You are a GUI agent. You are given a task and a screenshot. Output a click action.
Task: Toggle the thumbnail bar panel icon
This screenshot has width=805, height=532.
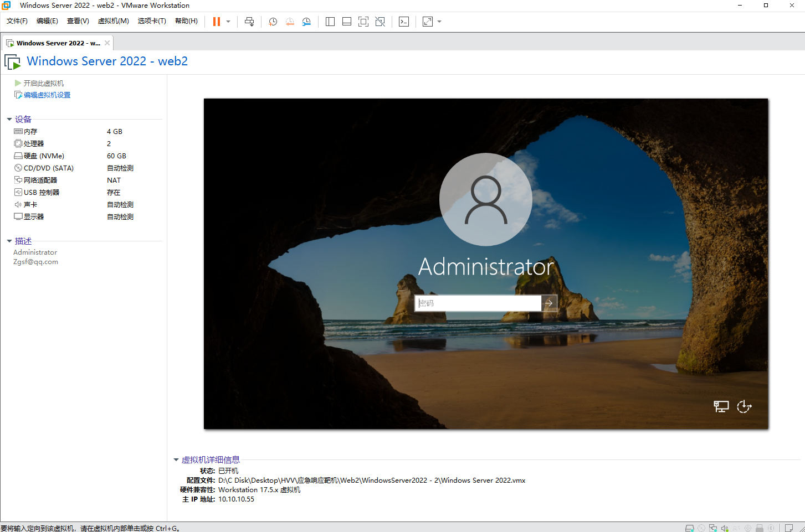click(347, 22)
